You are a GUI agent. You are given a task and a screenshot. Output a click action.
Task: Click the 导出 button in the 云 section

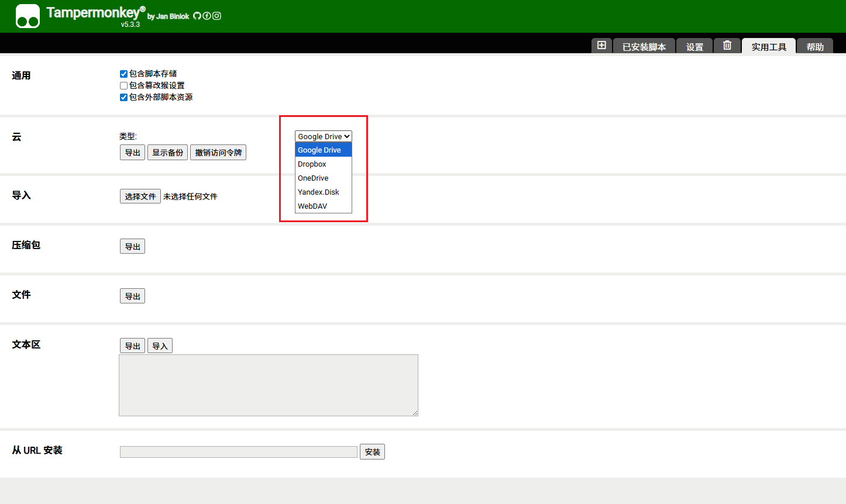click(132, 153)
